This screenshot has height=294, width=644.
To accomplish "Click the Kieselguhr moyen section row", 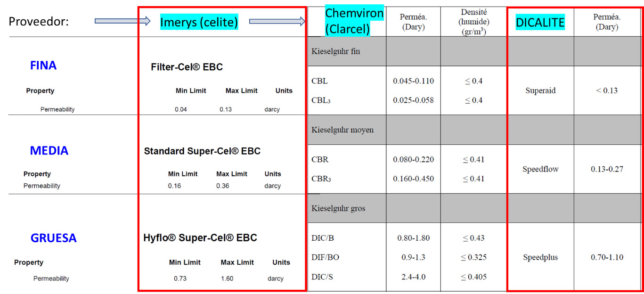I will 342,130.
